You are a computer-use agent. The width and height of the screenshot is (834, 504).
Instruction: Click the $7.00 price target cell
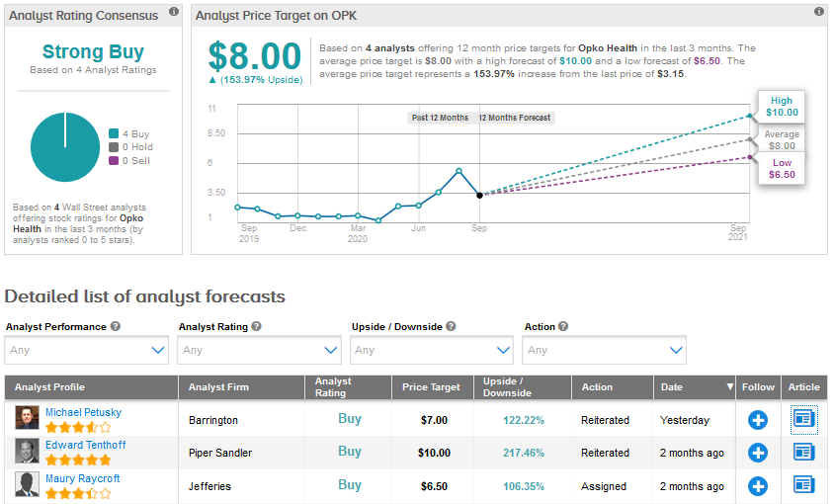[x=434, y=420]
